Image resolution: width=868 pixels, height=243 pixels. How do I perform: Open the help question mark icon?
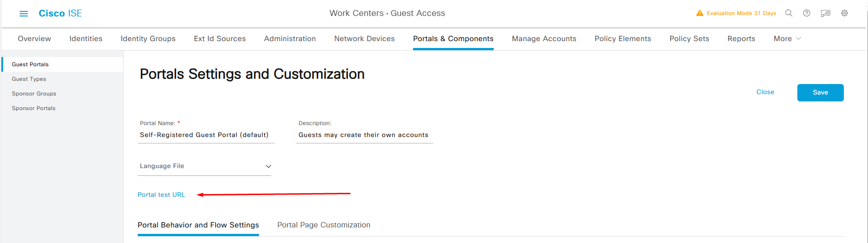point(806,13)
